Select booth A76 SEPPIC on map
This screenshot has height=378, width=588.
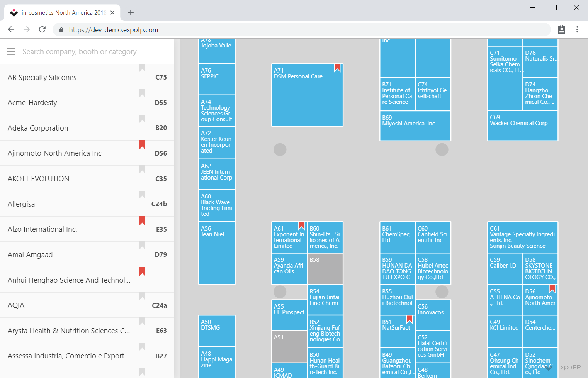click(x=217, y=79)
